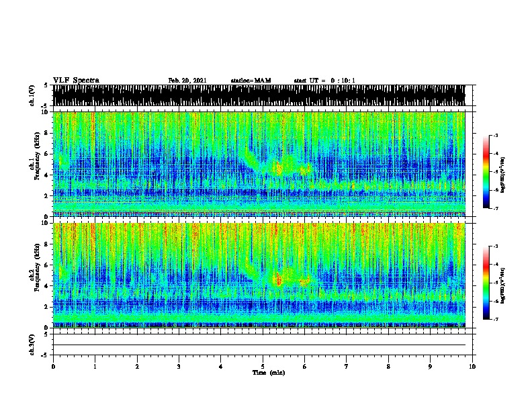The image size is (532, 411).
Task: Click the flat line in ch.3(V) panel
Action: point(259,345)
